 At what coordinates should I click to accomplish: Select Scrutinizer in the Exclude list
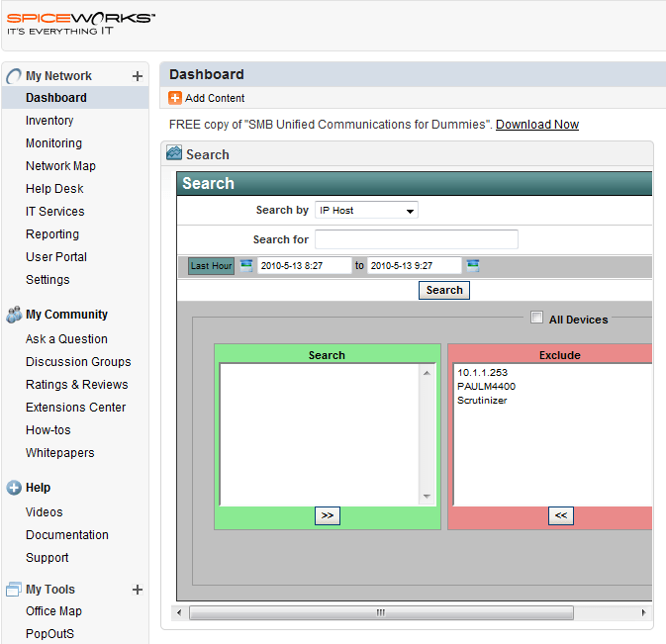point(482,401)
